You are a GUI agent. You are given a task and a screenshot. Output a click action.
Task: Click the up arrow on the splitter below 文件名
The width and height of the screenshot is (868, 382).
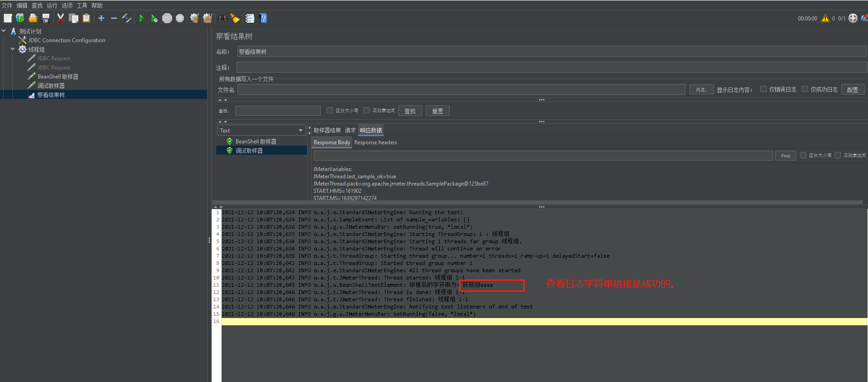(220, 100)
